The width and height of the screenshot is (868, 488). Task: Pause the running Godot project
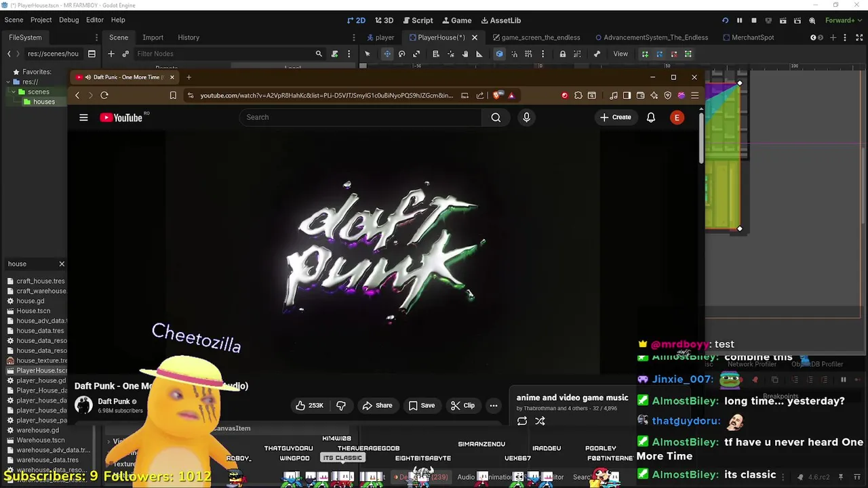739,20
